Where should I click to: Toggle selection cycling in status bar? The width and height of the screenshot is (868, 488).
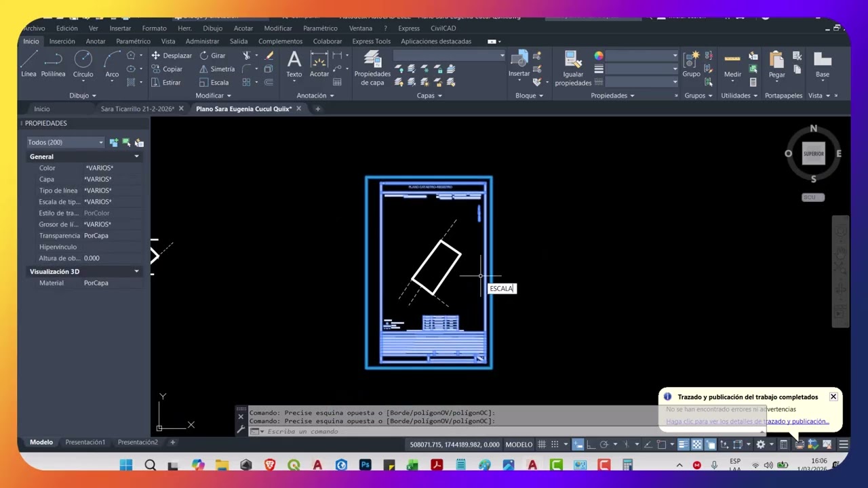711,445
